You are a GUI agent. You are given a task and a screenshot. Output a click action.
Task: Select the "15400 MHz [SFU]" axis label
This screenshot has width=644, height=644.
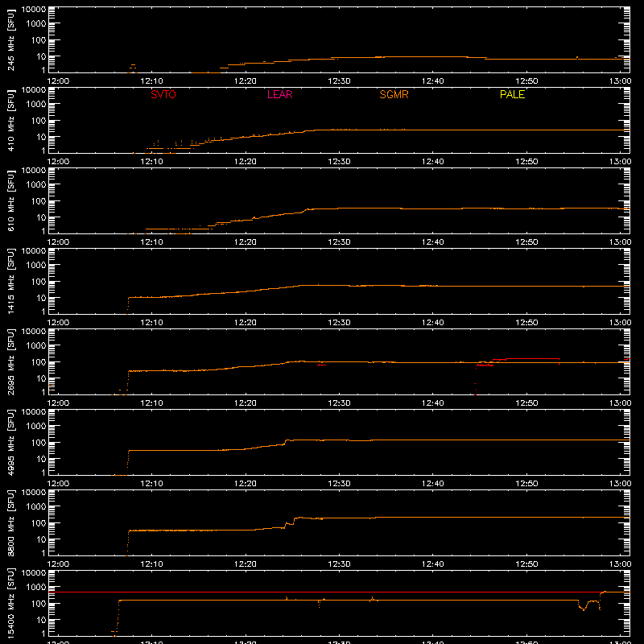click(11, 604)
